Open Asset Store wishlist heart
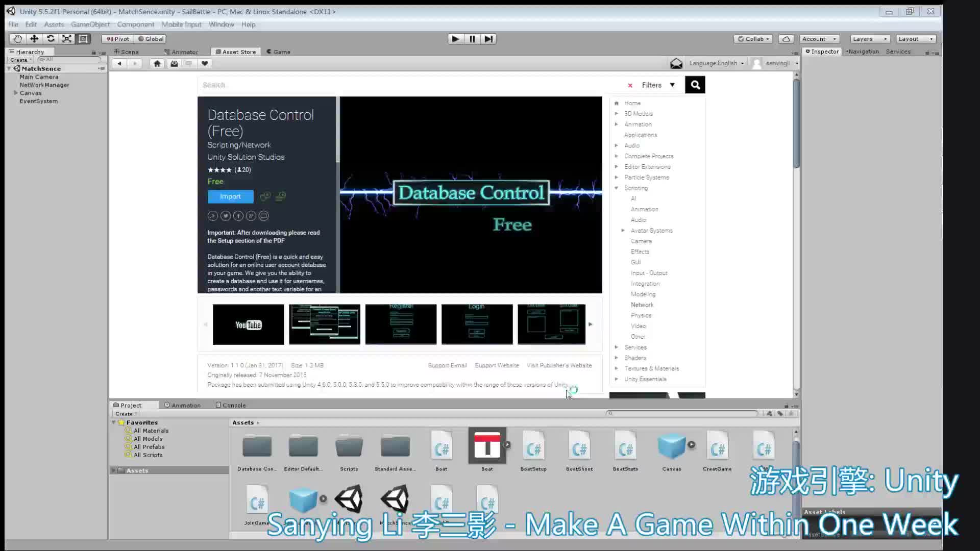The image size is (980, 551). [x=205, y=63]
